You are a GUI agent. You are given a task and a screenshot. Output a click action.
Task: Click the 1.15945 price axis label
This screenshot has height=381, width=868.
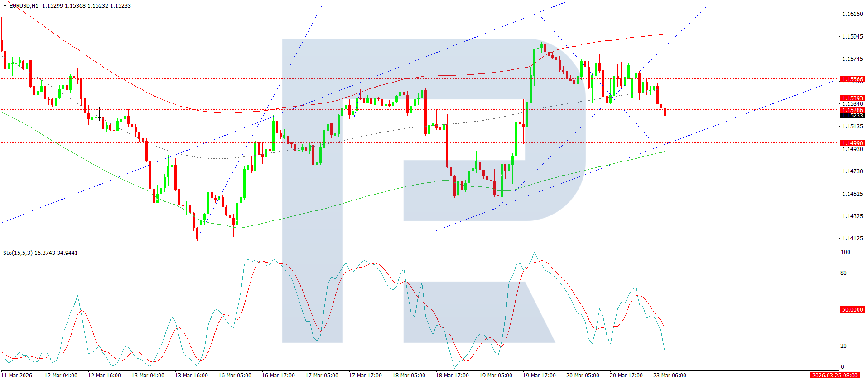[x=852, y=37]
